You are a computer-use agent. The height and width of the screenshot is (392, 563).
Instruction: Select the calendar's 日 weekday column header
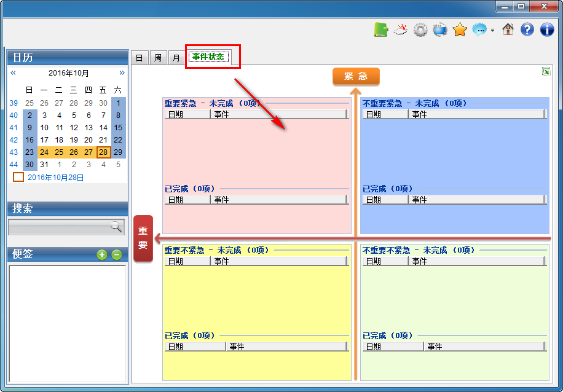point(30,90)
